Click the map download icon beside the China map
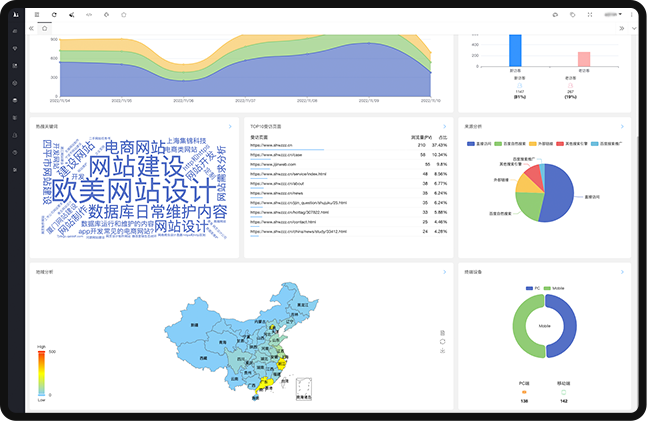 (x=442, y=351)
